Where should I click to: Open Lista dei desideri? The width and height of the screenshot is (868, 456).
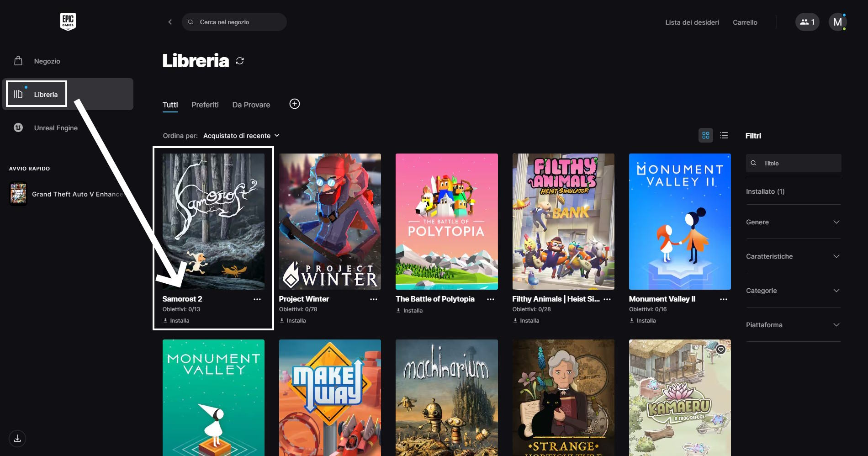click(x=692, y=22)
